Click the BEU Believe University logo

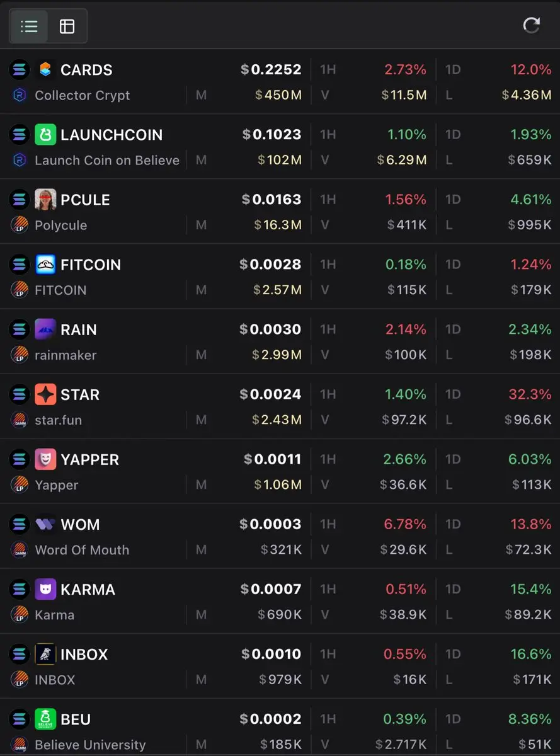pyautogui.click(x=45, y=719)
